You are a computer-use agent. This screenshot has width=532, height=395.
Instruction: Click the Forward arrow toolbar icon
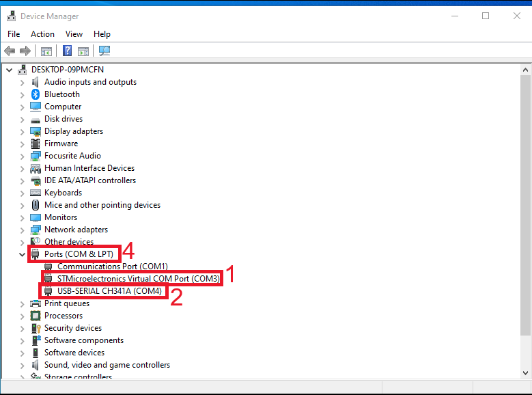pos(25,51)
